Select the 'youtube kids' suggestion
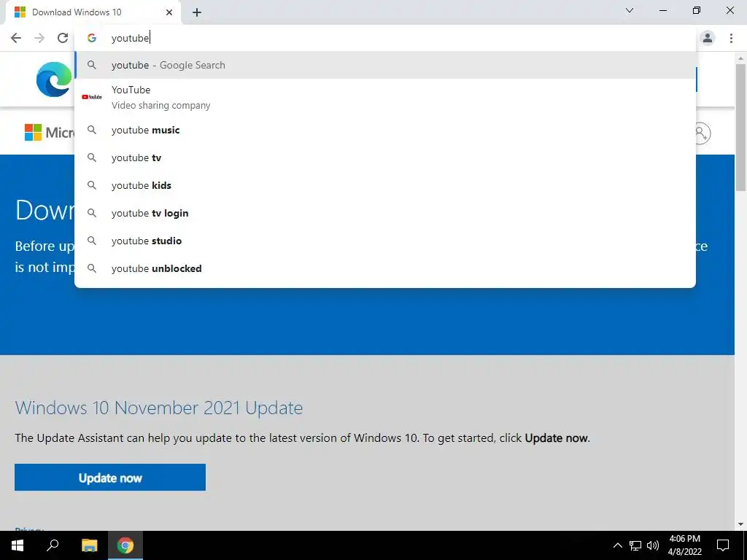Screen dimensions: 747x560 (x=385, y=185)
